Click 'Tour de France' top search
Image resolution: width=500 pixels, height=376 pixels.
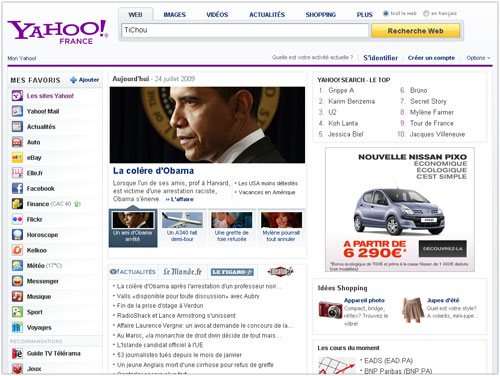point(432,123)
